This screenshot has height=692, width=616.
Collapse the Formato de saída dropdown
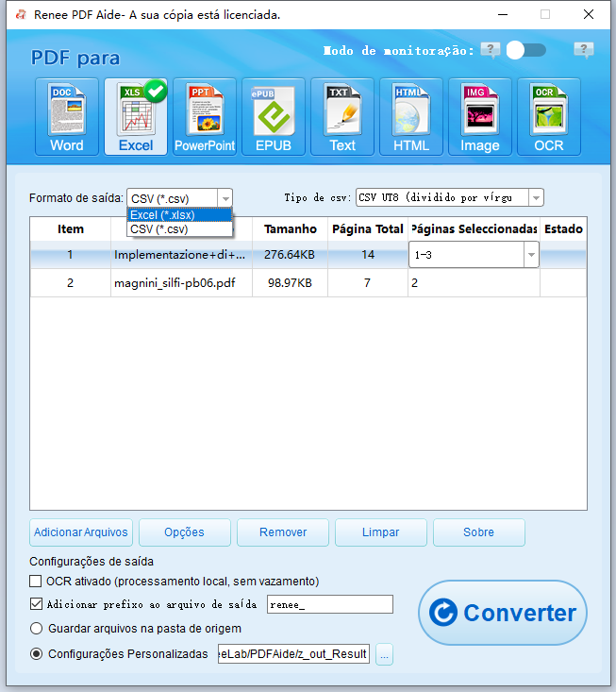click(x=225, y=198)
